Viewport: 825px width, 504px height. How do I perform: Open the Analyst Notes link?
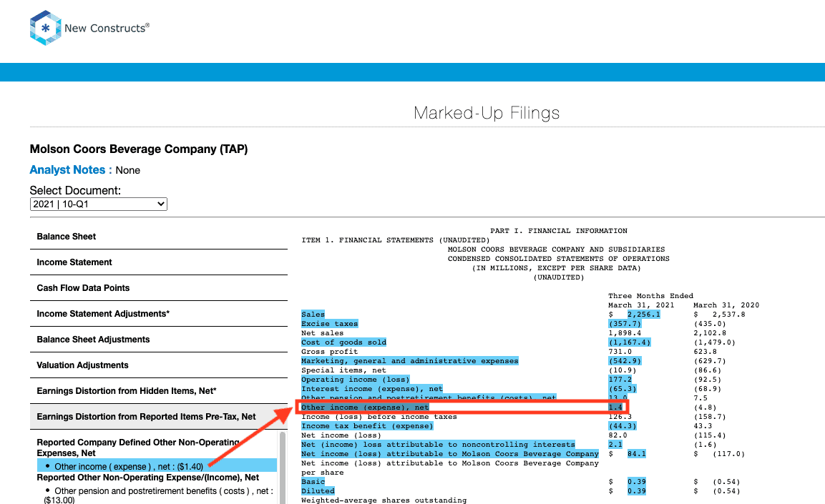coord(71,169)
